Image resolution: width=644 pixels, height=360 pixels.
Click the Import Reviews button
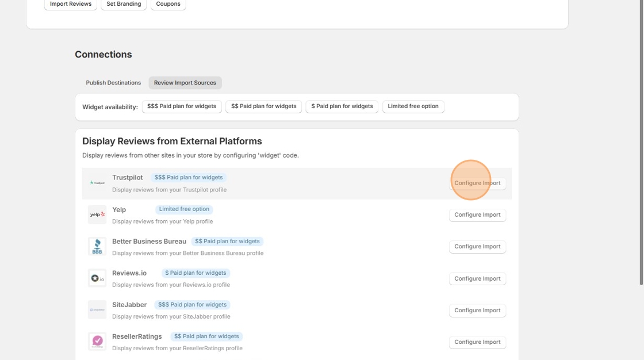(x=70, y=3)
